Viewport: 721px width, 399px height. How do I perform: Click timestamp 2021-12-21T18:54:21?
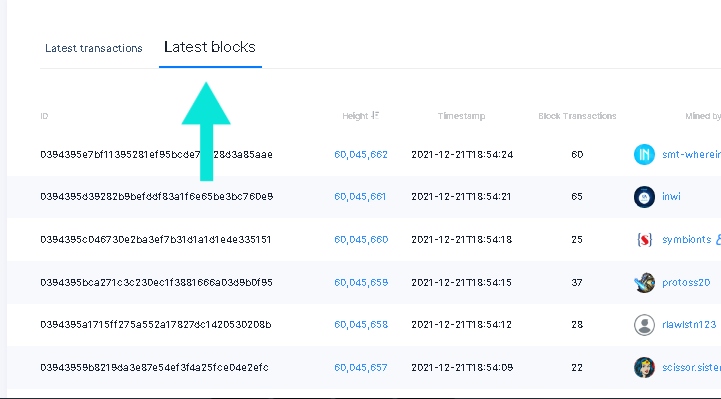[x=461, y=196]
